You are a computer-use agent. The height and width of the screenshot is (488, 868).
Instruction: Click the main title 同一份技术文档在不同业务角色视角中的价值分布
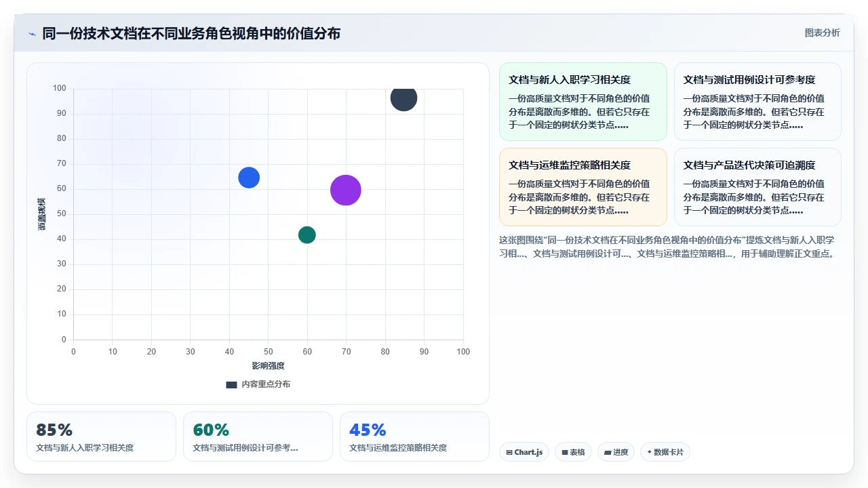pos(191,33)
